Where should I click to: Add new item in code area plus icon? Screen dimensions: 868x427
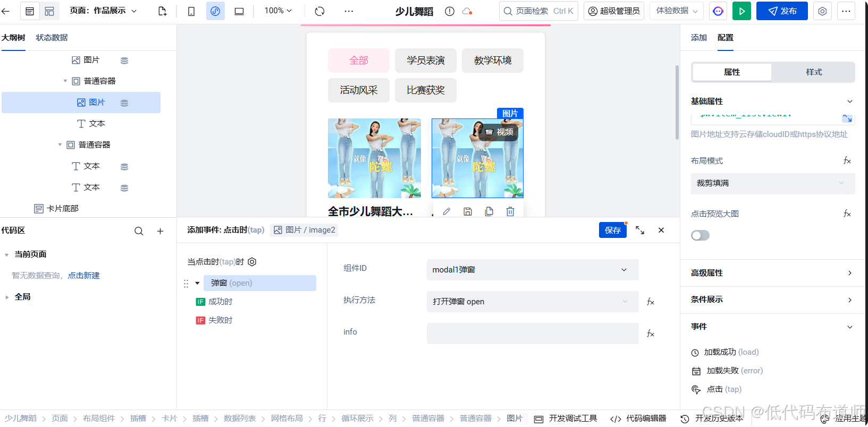pos(160,231)
